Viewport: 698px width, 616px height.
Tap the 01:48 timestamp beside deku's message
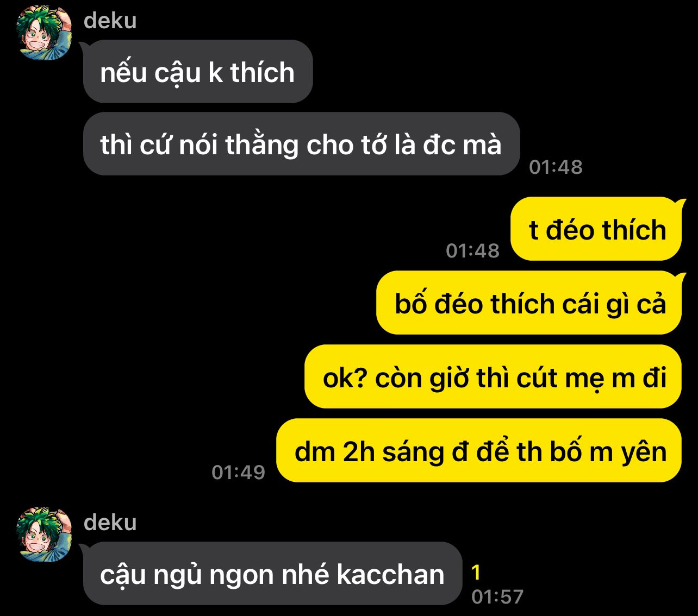556,167
